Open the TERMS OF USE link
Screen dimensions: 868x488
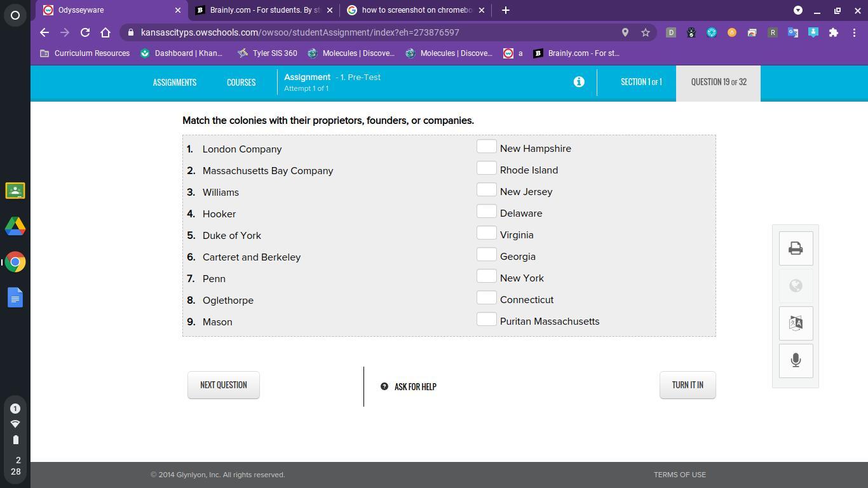(680, 475)
